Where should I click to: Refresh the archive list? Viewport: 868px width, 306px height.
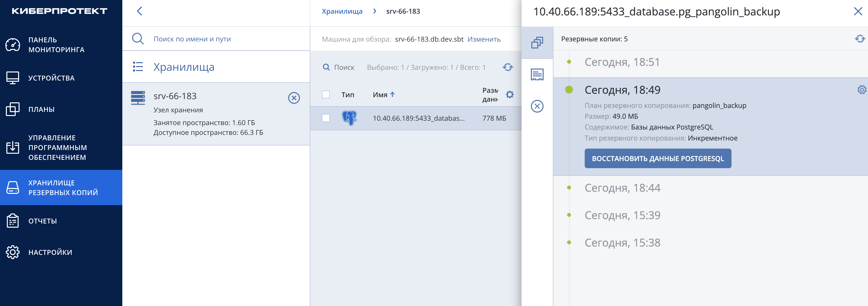tap(508, 67)
